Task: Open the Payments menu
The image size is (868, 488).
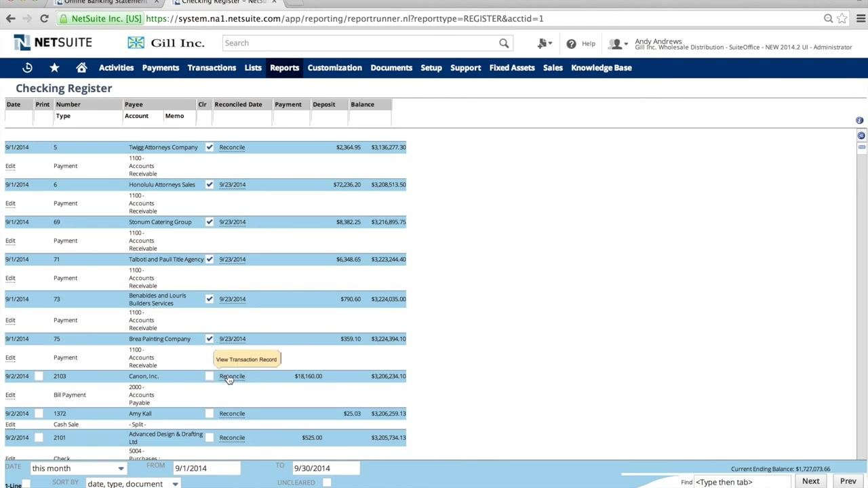Action: click(x=160, y=68)
